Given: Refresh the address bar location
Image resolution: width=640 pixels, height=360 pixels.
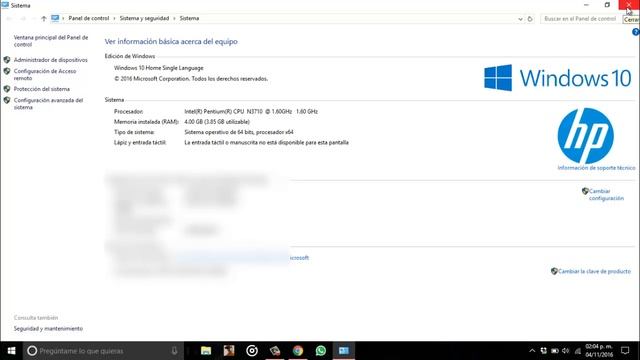Looking at the screenshot, I should (530, 19).
